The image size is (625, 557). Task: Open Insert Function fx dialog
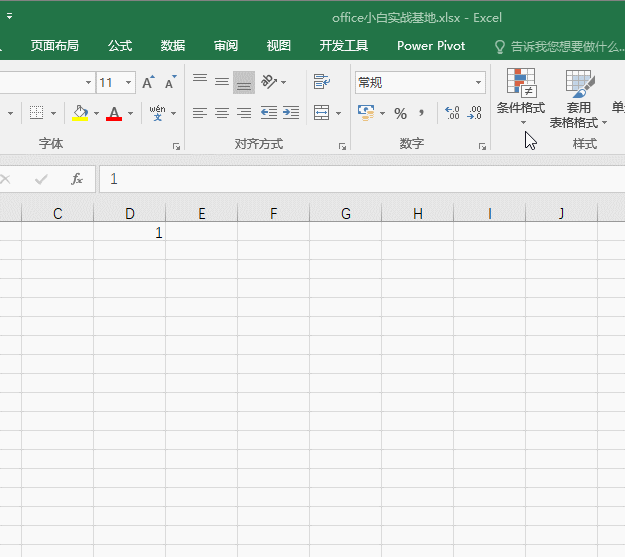click(77, 179)
